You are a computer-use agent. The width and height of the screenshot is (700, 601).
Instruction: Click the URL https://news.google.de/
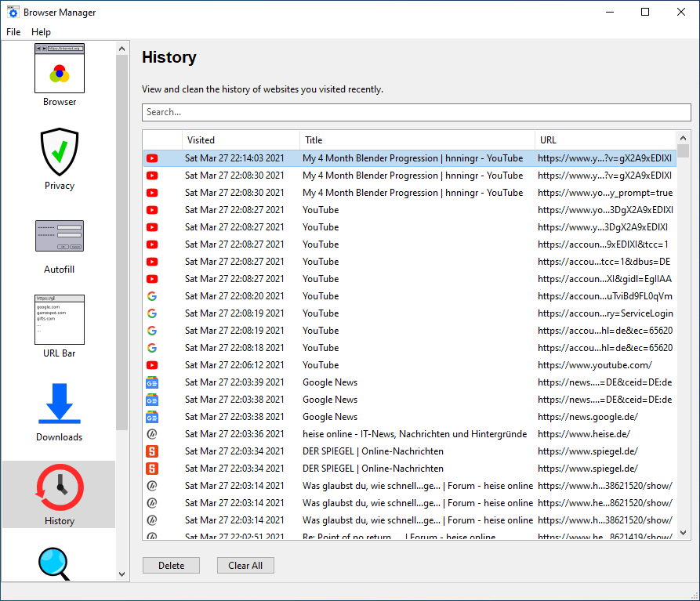[588, 417]
